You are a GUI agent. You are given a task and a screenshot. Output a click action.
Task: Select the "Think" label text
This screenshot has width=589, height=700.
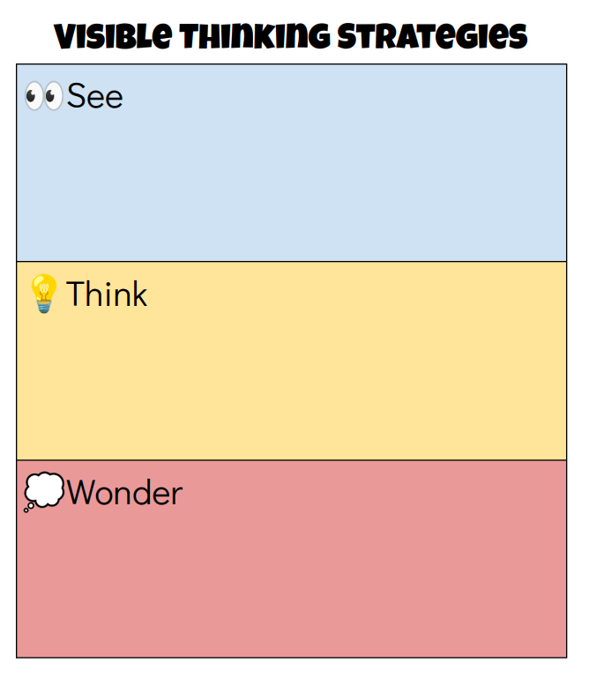click(107, 294)
